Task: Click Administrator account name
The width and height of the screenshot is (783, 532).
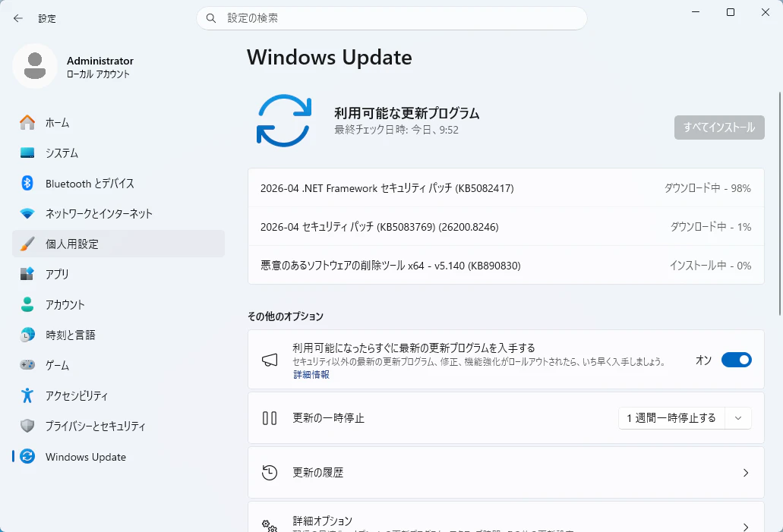Action: 100,61
